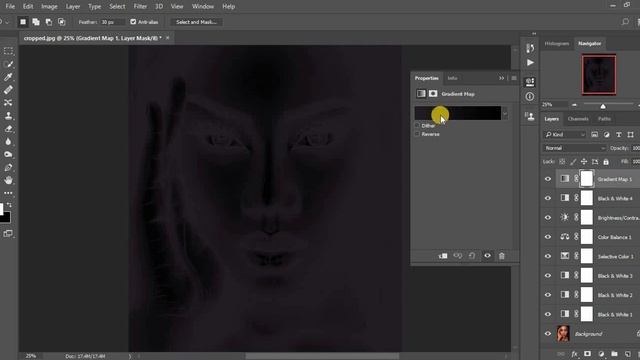The image size is (640, 360).
Task: Switch to the Paths tab
Action: pos(604,119)
